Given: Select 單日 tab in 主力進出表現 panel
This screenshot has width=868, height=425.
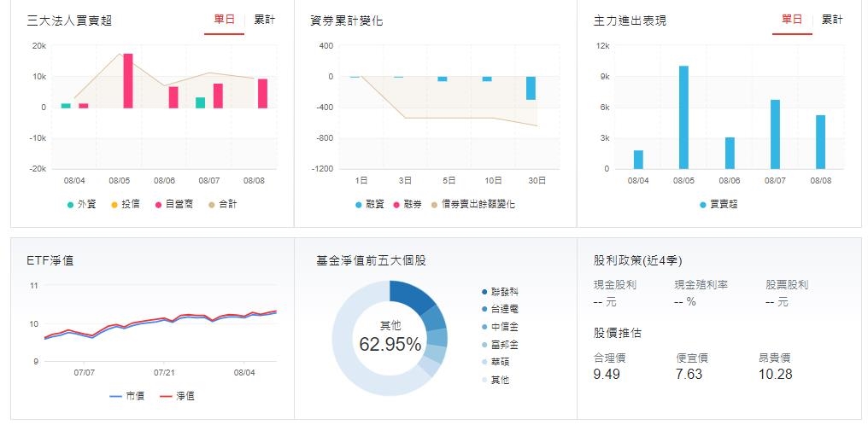Looking at the screenshot, I should tap(792, 20).
